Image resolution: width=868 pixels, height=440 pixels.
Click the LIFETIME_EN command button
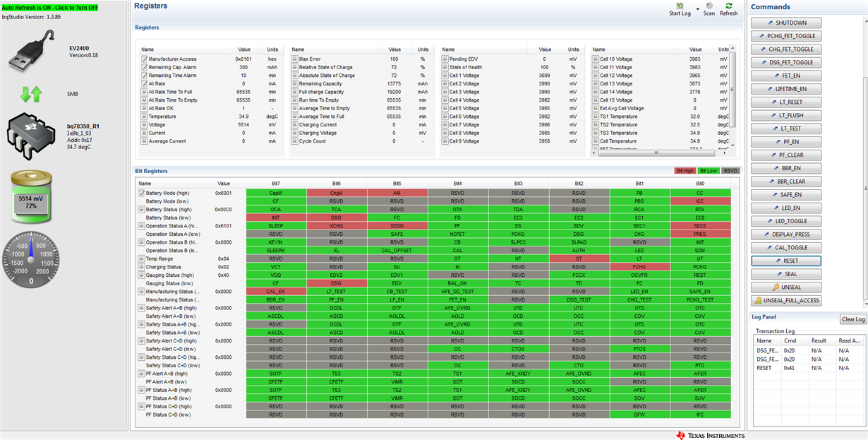786,89
